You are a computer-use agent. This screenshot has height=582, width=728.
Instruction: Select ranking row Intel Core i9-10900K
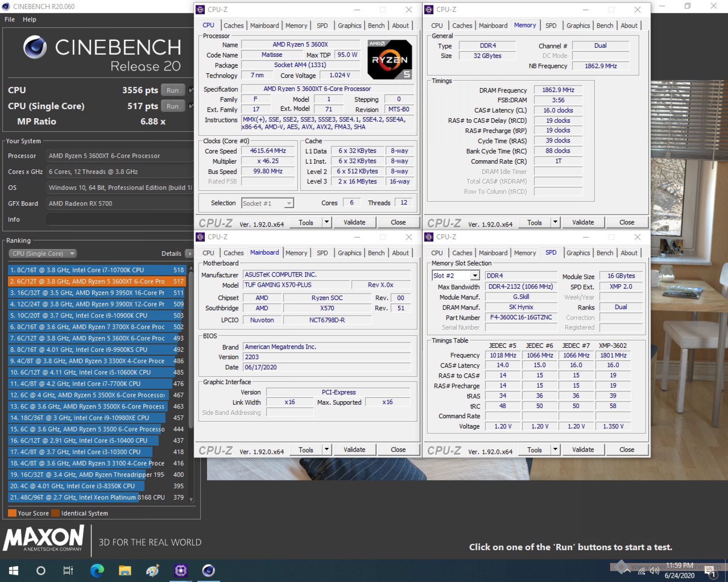97,316
